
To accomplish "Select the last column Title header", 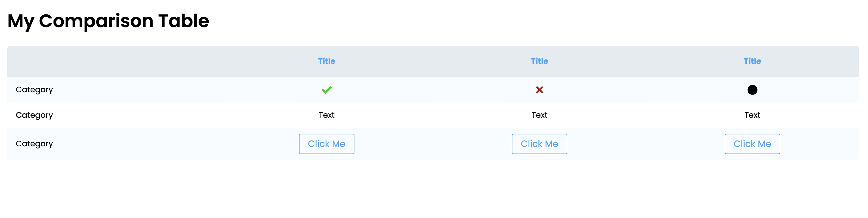I will [752, 61].
